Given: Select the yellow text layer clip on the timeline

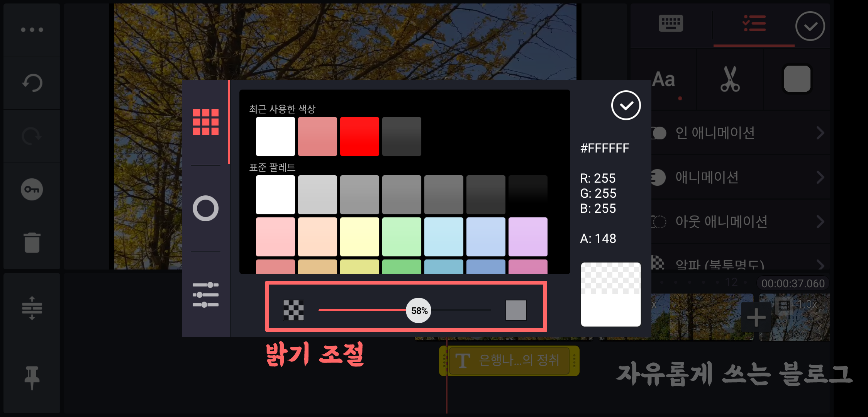Looking at the screenshot, I should click(509, 361).
